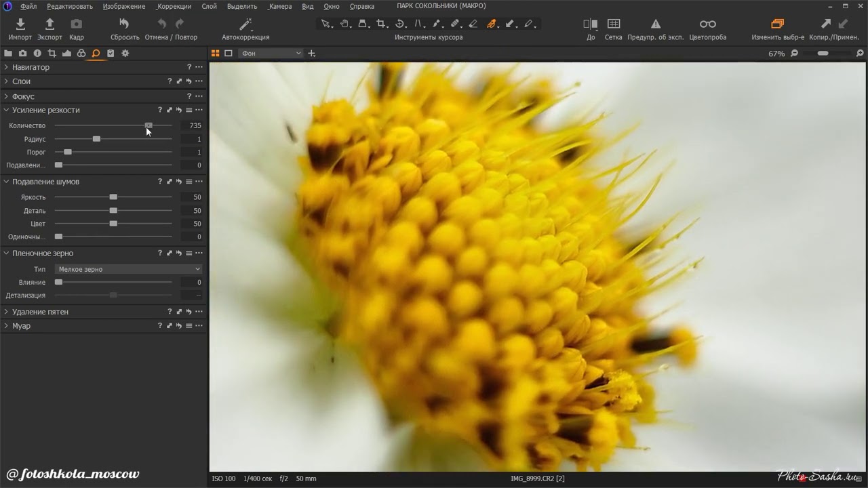Collapse the Подавление шумов panel
The image size is (868, 488).
6,182
